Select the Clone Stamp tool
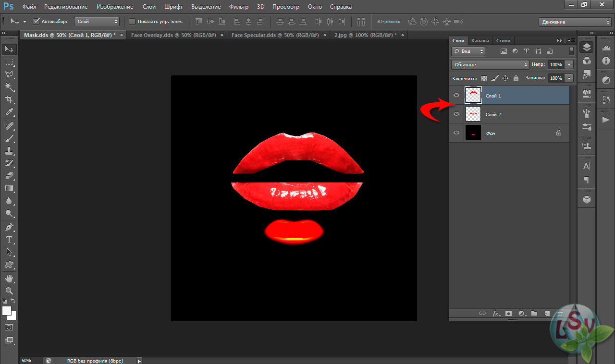The height and width of the screenshot is (364, 615). pyautogui.click(x=9, y=151)
